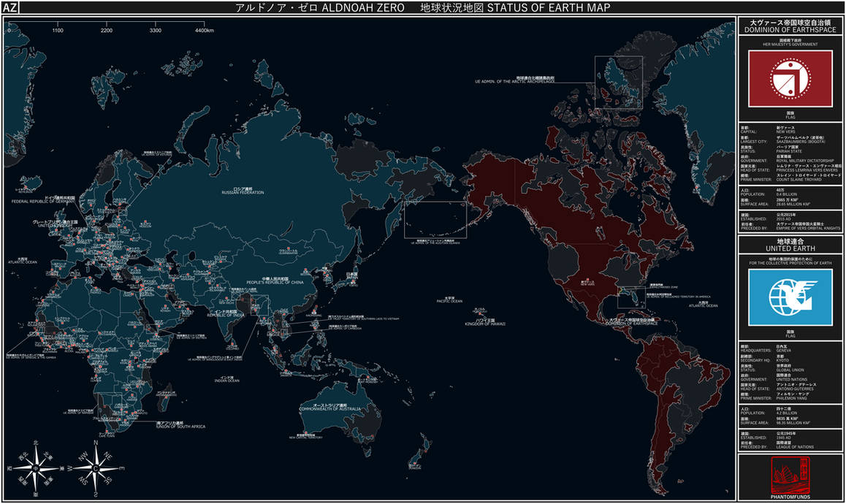Click the 'PACIFIC OCEAN' map label
Image resolution: width=846 pixels, height=504 pixels.
(449, 302)
